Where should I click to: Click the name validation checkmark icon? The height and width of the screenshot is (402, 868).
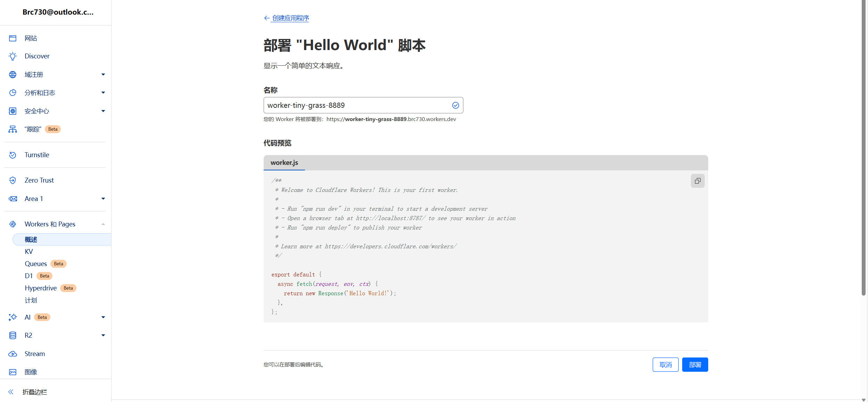coord(456,105)
